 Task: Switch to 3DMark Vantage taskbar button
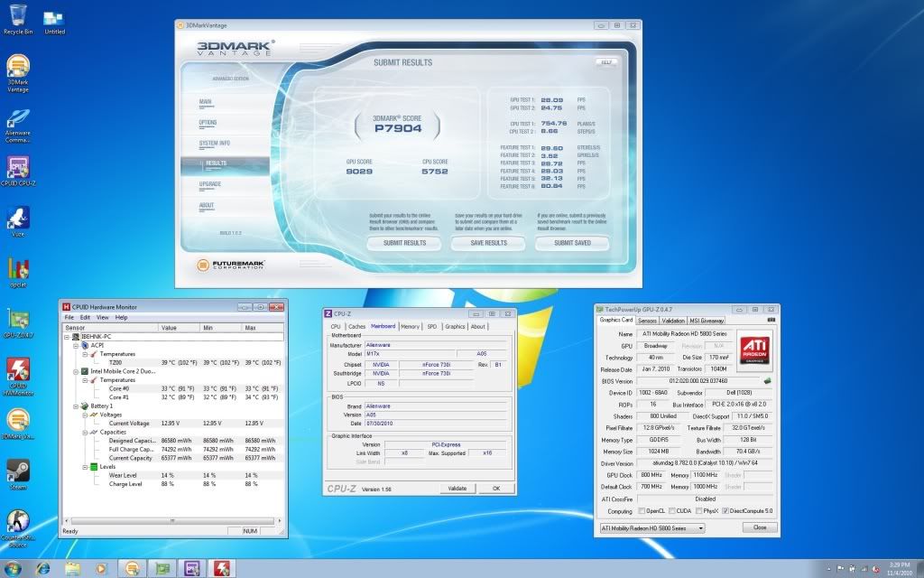(x=133, y=569)
